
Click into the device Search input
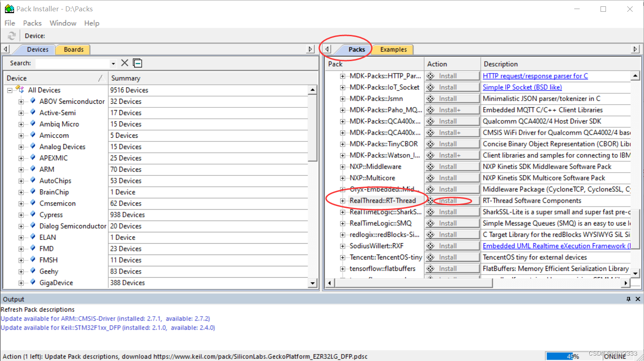(x=73, y=63)
